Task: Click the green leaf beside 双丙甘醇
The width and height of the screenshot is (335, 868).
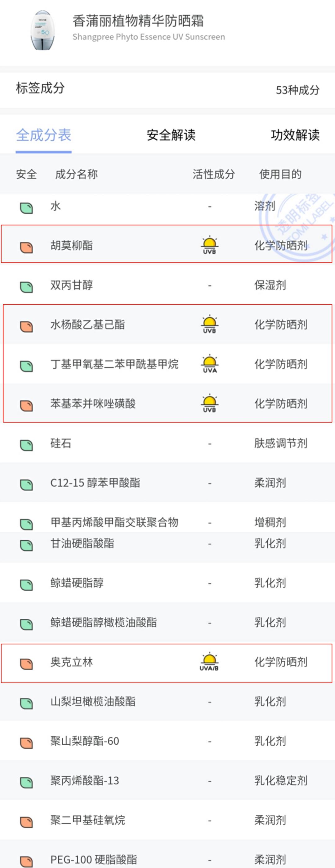Action: coord(27,286)
